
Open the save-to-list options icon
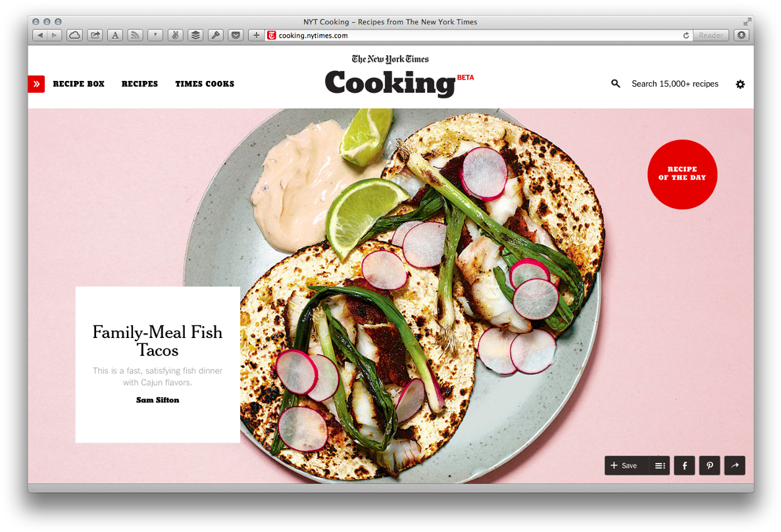[660, 466]
